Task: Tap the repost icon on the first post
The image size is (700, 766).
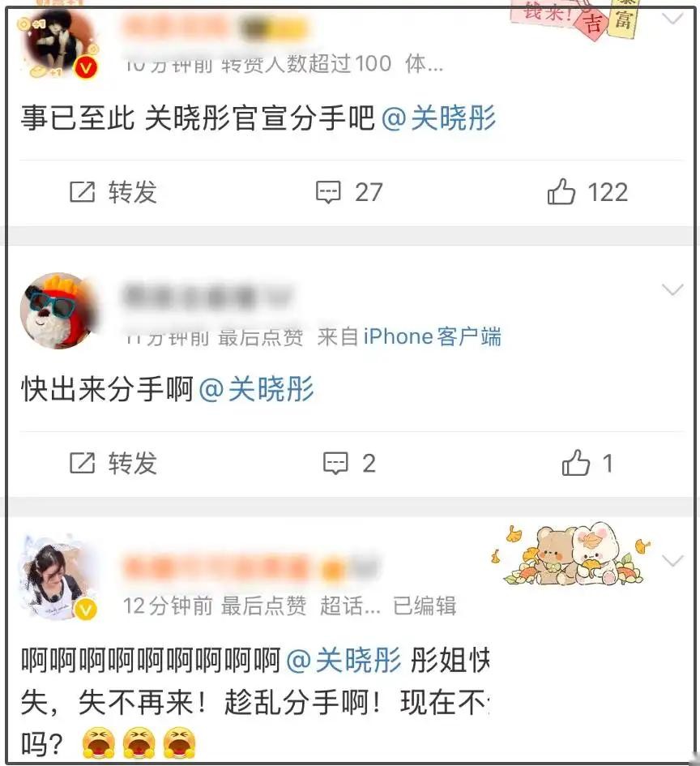Action: (82, 191)
